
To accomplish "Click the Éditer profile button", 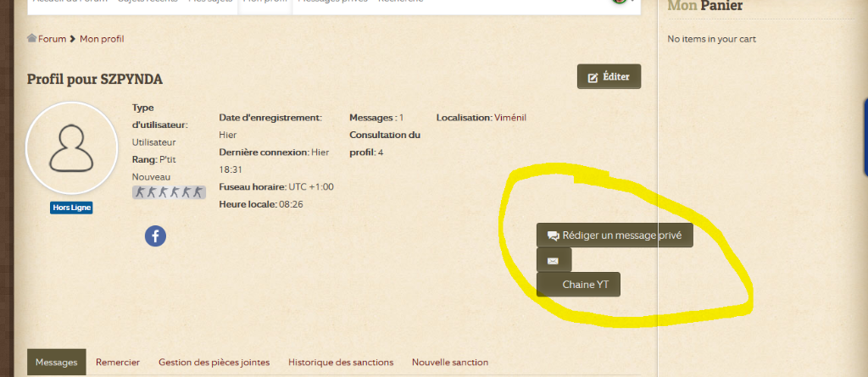I will [609, 76].
